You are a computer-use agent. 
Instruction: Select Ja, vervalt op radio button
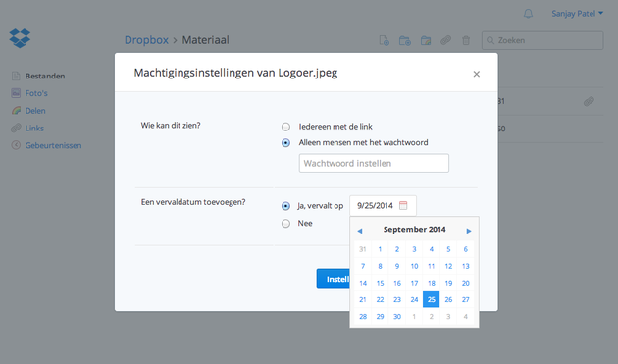pyautogui.click(x=285, y=206)
